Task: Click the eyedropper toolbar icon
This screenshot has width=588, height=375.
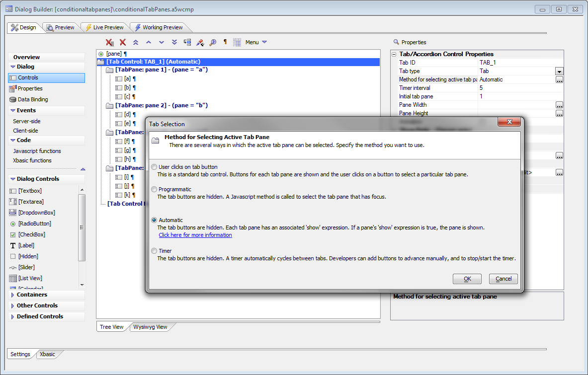Action: (200, 42)
